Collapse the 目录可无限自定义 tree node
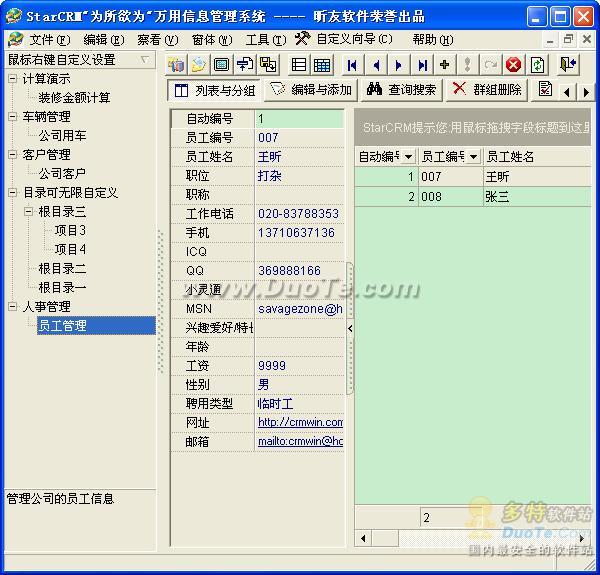 [13, 192]
